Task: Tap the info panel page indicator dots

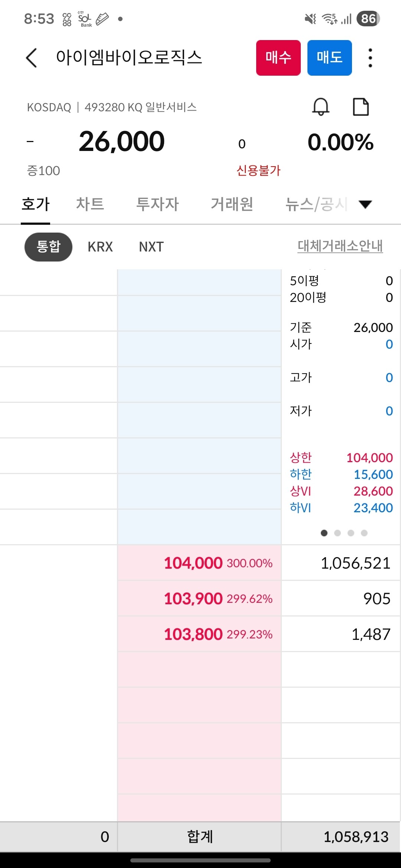Action: [344, 533]
